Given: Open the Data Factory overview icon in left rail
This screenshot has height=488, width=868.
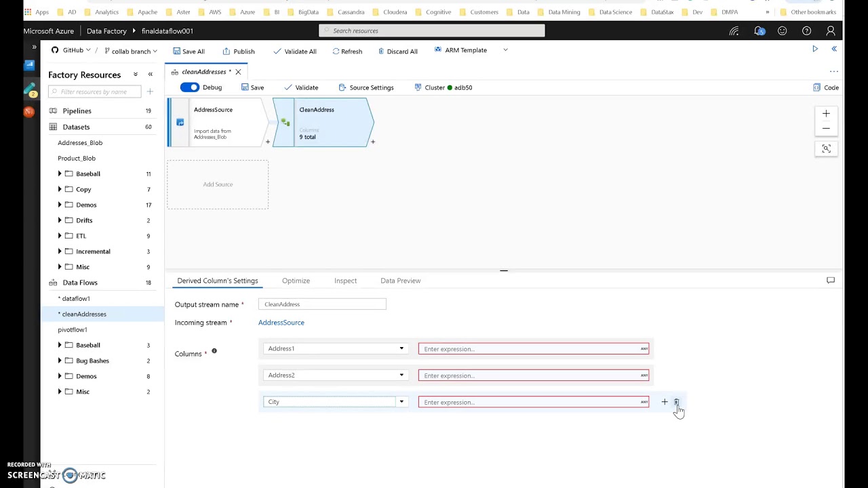Looking at the screenshot, I should click(x=29, y=65).
